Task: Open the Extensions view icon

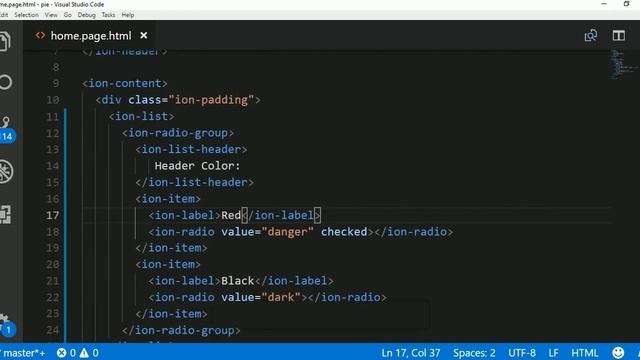Action: pos(5,214)
